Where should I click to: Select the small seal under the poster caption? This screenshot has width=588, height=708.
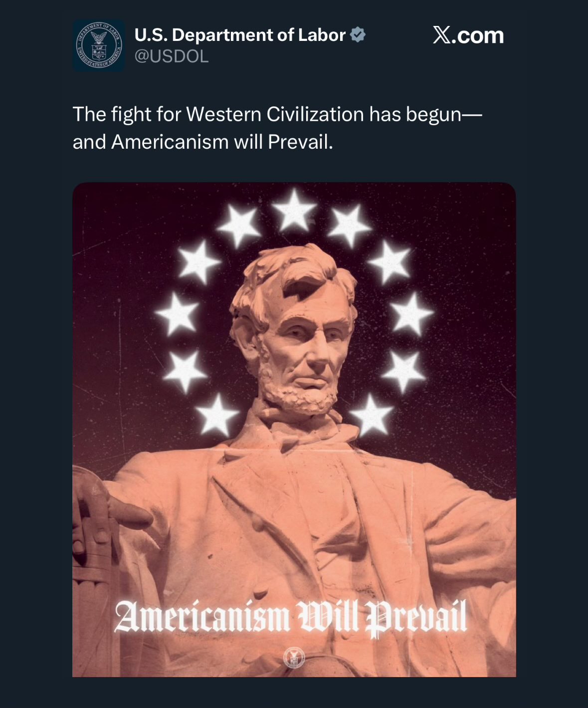point(294,658)
